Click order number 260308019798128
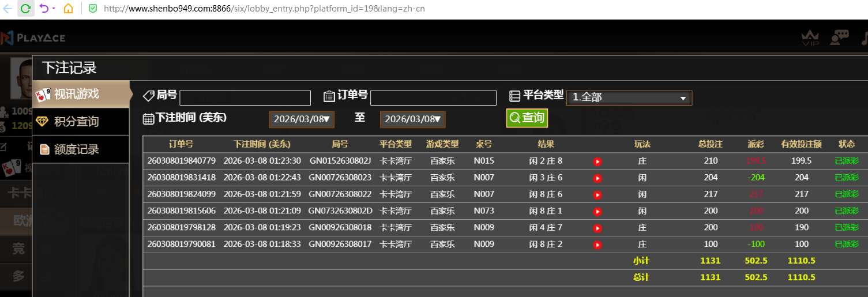 pos(182,228)
